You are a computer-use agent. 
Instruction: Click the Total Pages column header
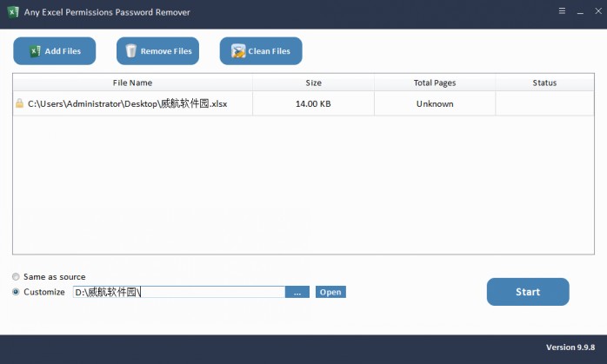click(435, 83)
